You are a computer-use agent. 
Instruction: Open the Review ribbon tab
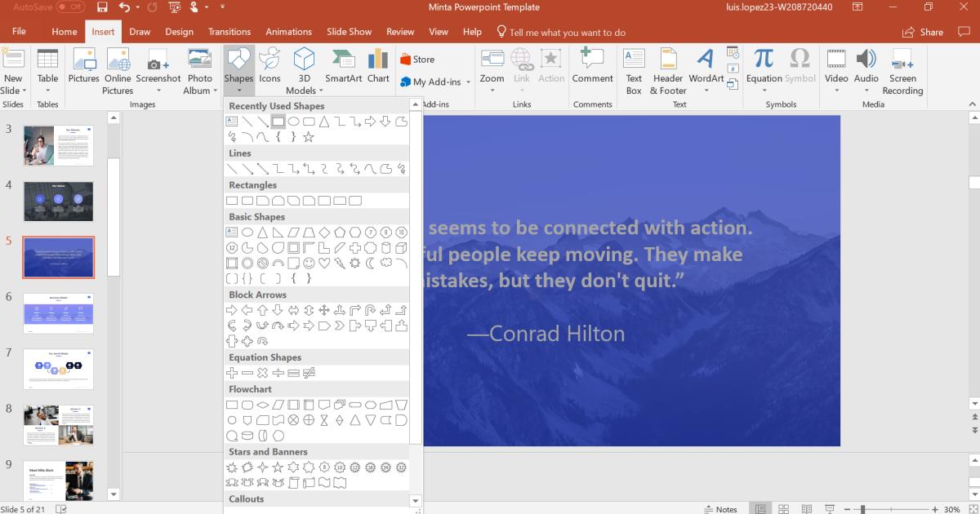(x=400, y=32)
